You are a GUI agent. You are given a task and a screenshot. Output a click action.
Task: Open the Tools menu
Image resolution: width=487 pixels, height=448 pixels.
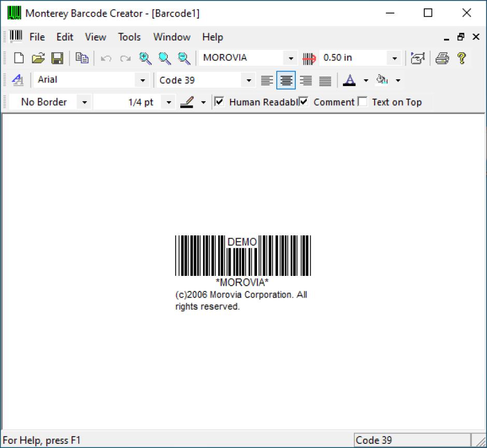point(129,37)
